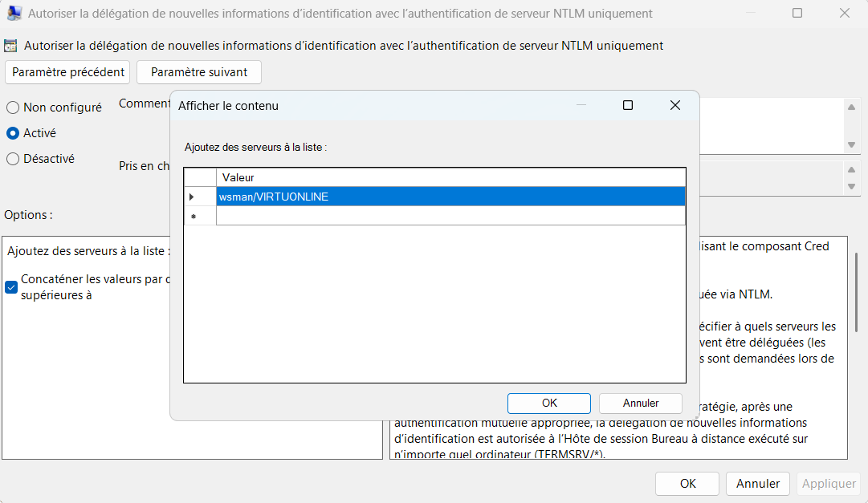Minimize the Afficher le contenu dialog
This screenshot has height=503, width=868.
point(581,105)
